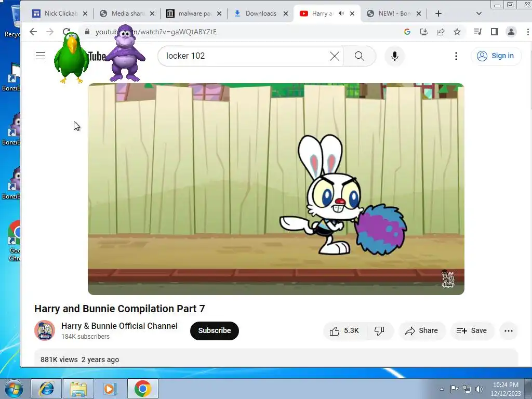Open Windows Start menu
Viewport: 532px width, 399px height.
14,389
